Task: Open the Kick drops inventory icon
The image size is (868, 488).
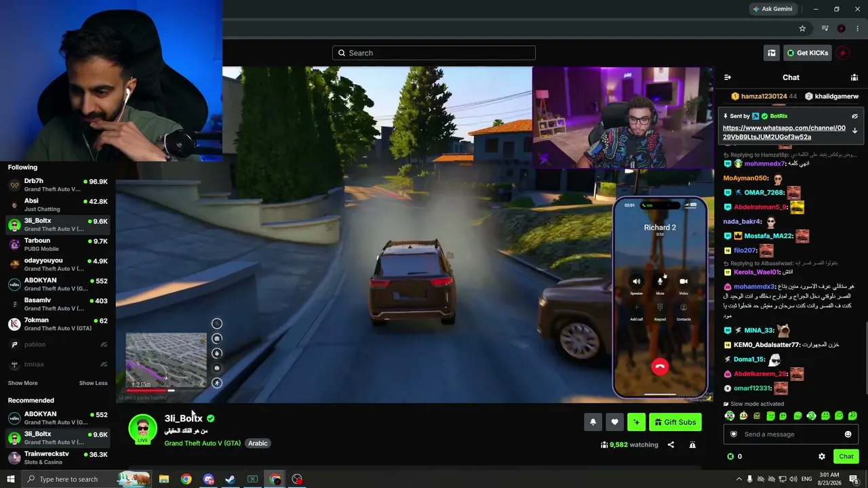Action: click(771, 53)
